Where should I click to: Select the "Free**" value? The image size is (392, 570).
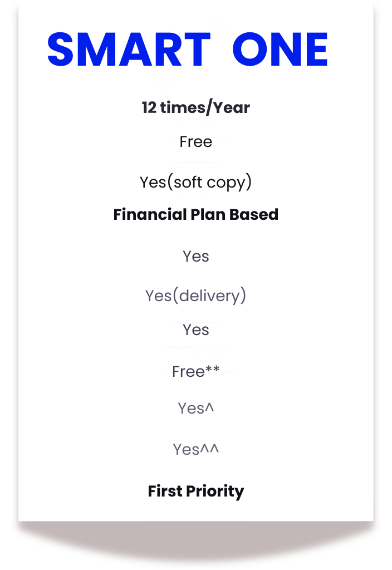[x=196, y=371]
